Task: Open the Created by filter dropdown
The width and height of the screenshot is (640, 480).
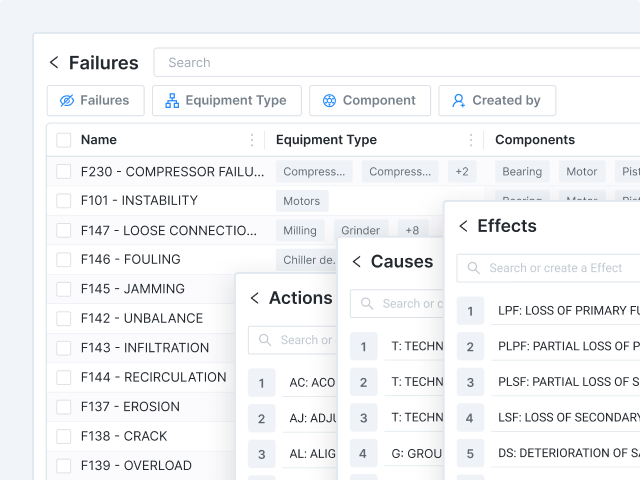Action: (x=496, y=100)
